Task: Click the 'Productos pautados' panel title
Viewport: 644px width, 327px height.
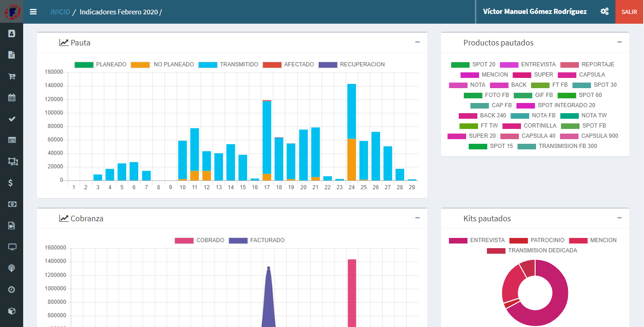Action: (x=499, y=43)
